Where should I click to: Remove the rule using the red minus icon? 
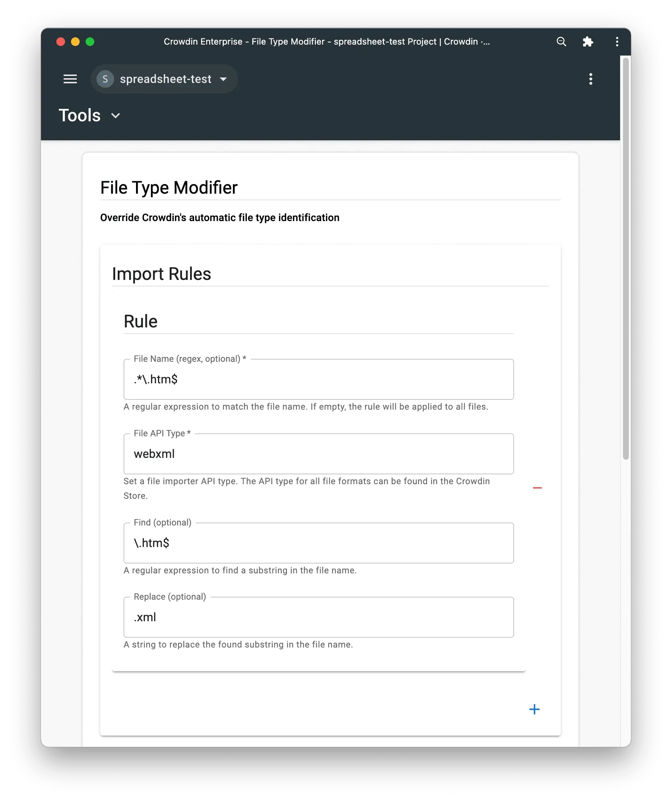537,487
